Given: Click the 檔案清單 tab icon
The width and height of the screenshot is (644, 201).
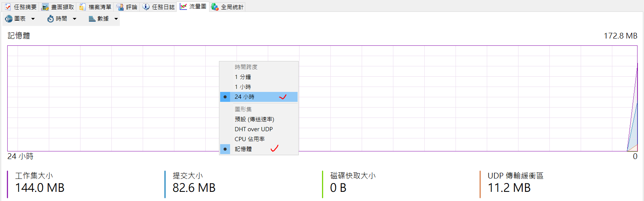Looking at the screenshot, I should [82, 7].
